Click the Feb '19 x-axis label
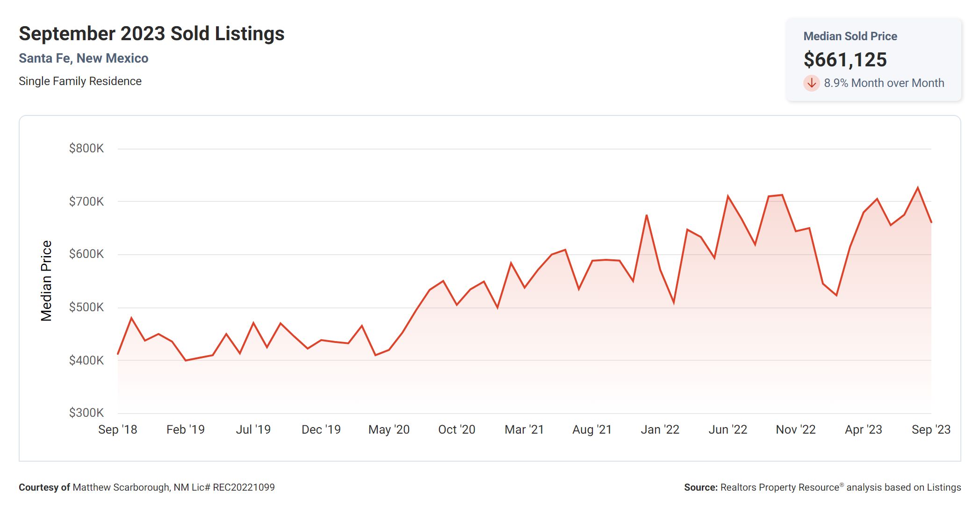Image resolution: width=980 pixels, height=514 pixels. (x=186, y=429)
